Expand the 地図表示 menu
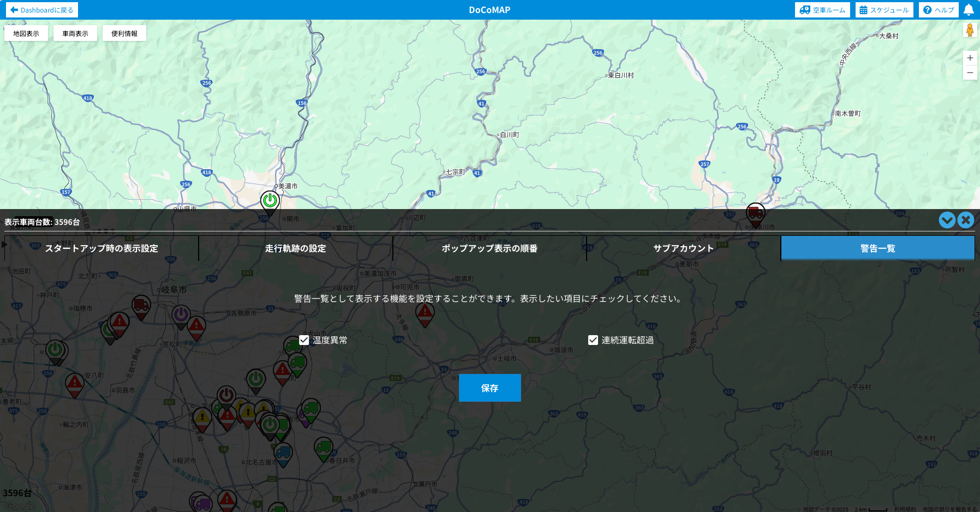Viewport: 980px width, 512px height. click(x=26, y=33)
